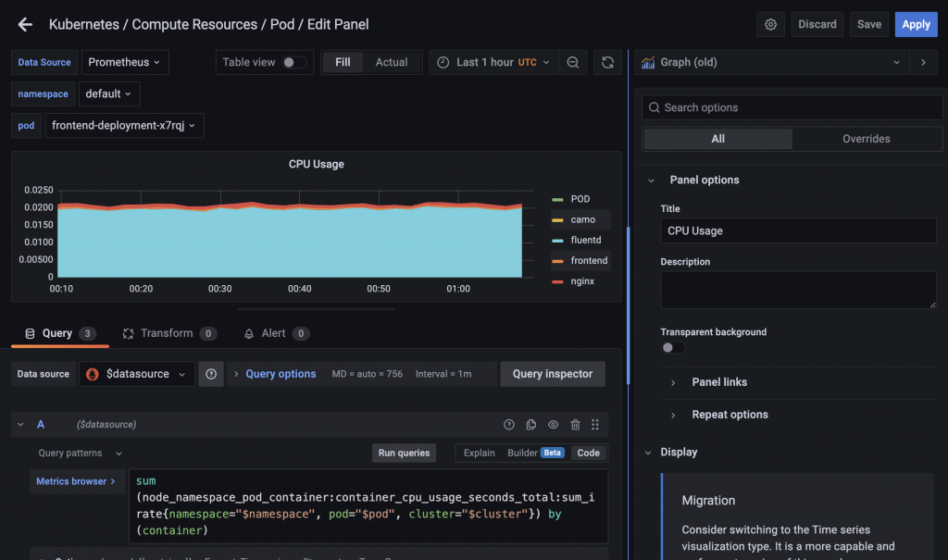Show help for query A

509,425
